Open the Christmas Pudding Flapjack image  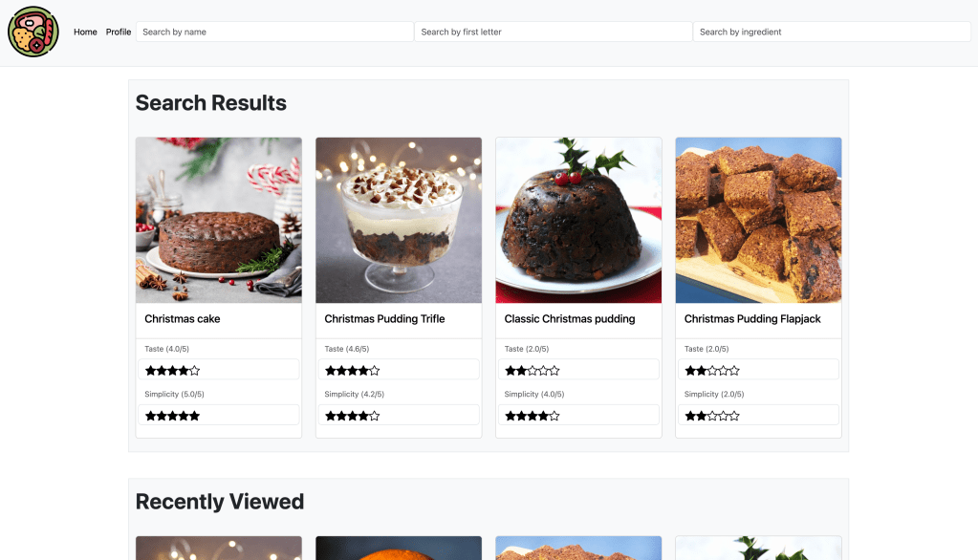pos(758,220)
